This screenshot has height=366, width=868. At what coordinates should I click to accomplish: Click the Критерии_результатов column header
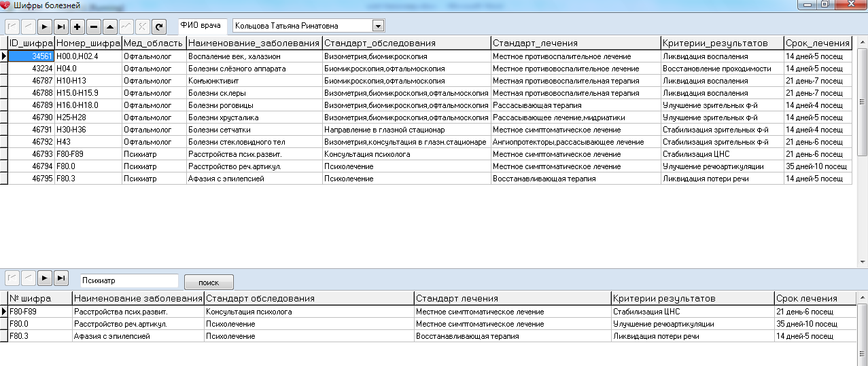pos(723,43)
